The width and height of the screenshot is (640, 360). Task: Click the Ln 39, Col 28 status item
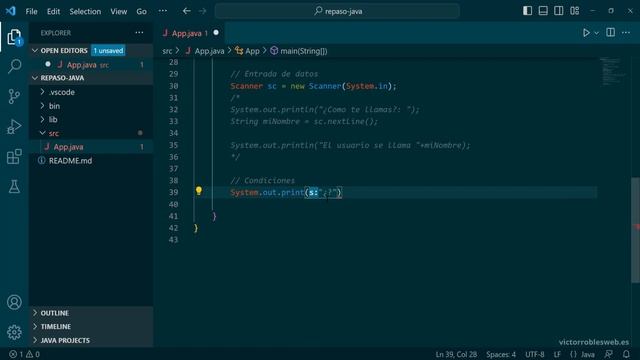[x=456, y=354]
